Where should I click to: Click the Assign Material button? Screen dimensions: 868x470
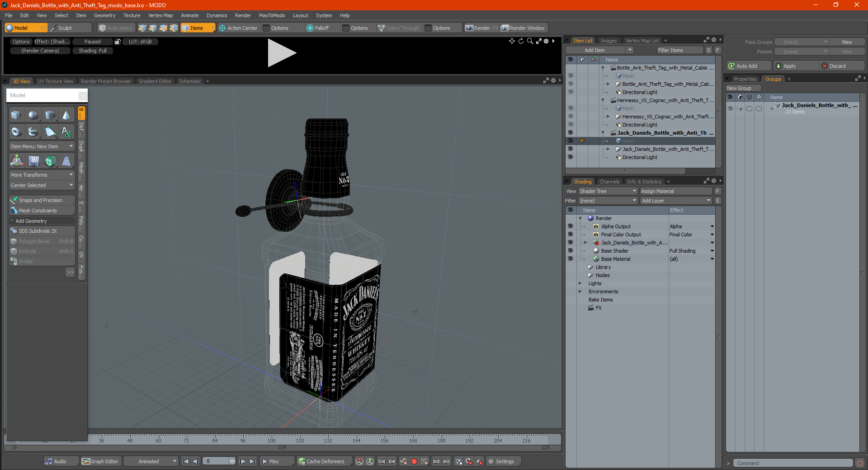click(x=676, y=191)
